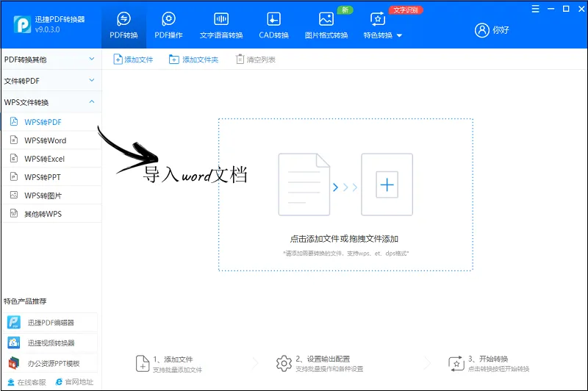This screenshot has height=391, width=588.
Task: Click the 在线客服 support link
Action: click(x=26, y=382)
